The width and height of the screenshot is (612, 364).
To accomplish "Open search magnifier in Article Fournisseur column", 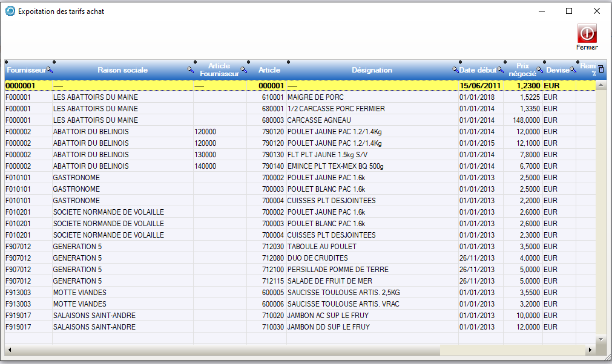I will (x=244, y=70).
